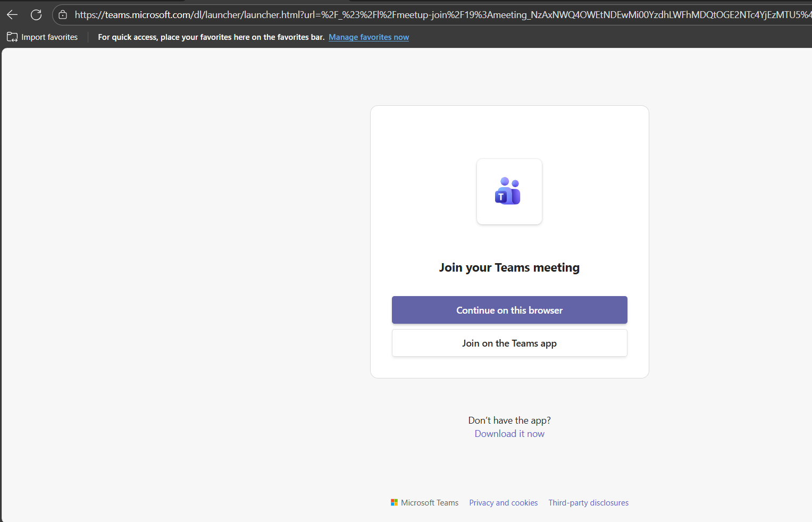Click the Import favorites text label
This screenshot has width=812, height=522.
pyautogui.click(x=49, y=37)
